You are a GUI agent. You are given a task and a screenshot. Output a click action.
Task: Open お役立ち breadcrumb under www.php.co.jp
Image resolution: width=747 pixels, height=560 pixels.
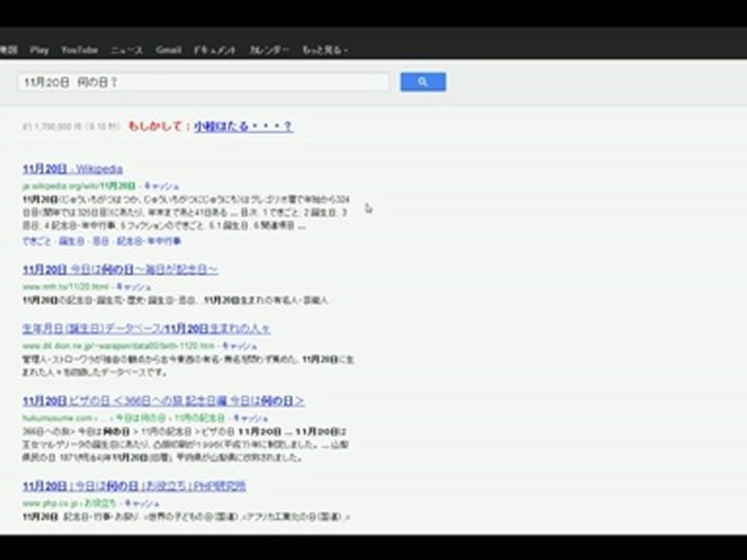click(x=100, y=503)
